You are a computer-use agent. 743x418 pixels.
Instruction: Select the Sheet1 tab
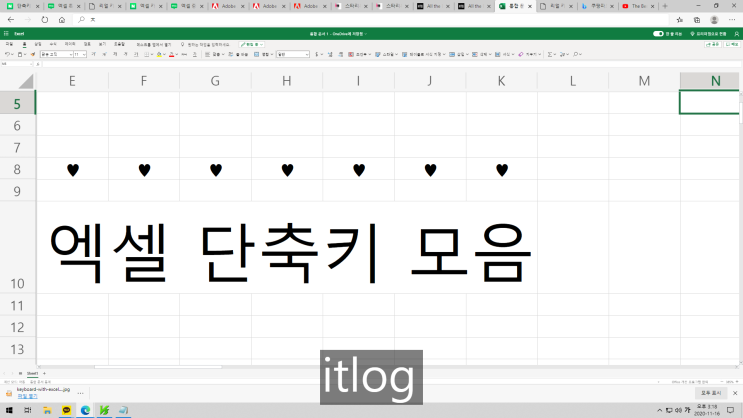click(x=32, y=373)
